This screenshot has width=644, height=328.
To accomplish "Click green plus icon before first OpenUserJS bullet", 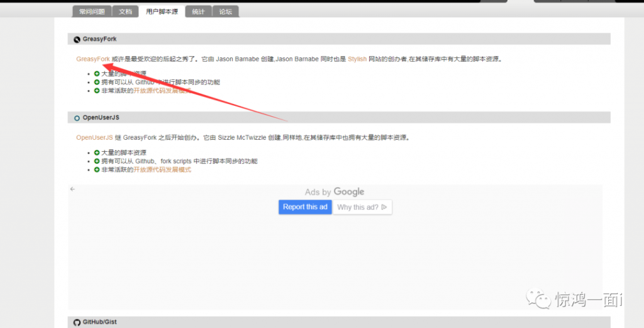I will [x=97, y=152].
